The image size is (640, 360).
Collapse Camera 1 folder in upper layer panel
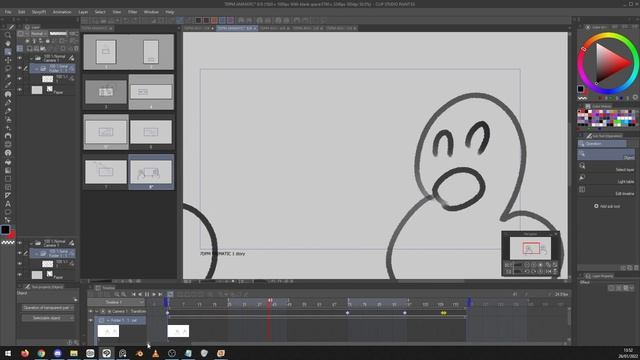(x=31, y=58)
